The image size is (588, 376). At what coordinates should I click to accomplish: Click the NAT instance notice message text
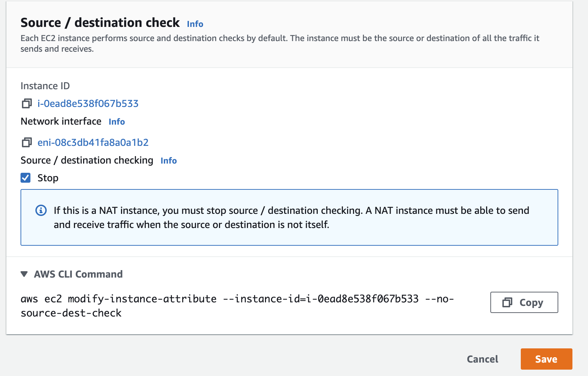pos(291,217)
